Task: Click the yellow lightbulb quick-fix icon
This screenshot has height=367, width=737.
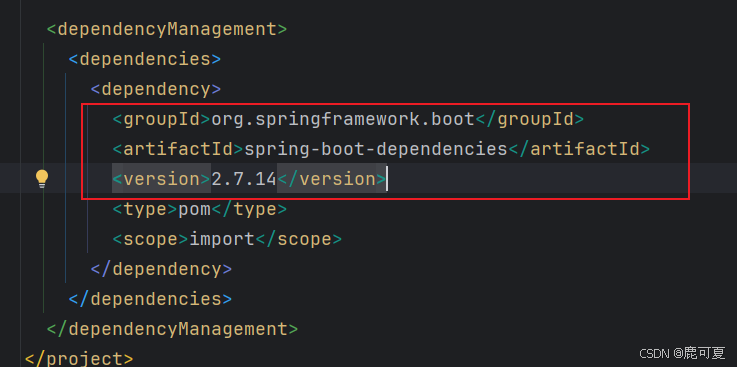Action: point(42,179)
